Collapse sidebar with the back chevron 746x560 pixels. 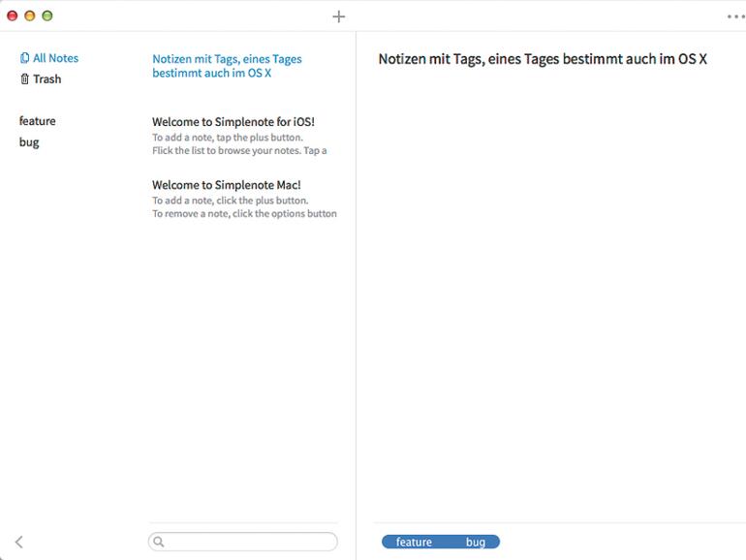coord(19,542)
